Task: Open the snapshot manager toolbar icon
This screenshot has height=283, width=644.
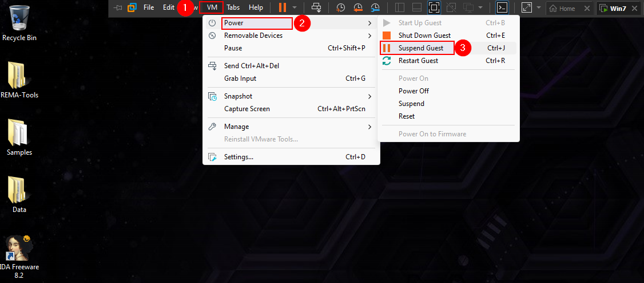Action: [375, 7]
